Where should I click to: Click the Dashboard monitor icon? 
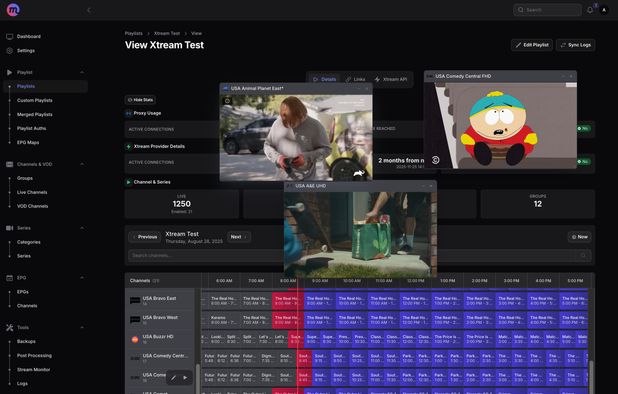9,36
